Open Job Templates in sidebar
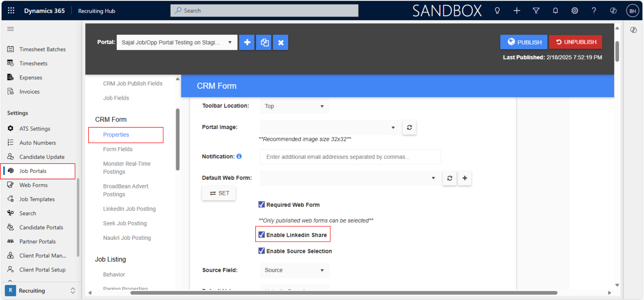The image size is (644, 300). click(37, 199)
